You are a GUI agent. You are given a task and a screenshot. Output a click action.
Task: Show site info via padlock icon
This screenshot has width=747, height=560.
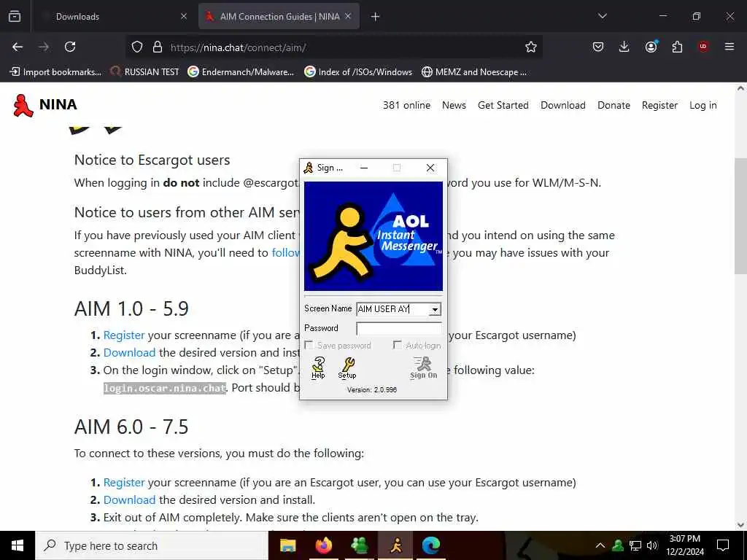158,47
